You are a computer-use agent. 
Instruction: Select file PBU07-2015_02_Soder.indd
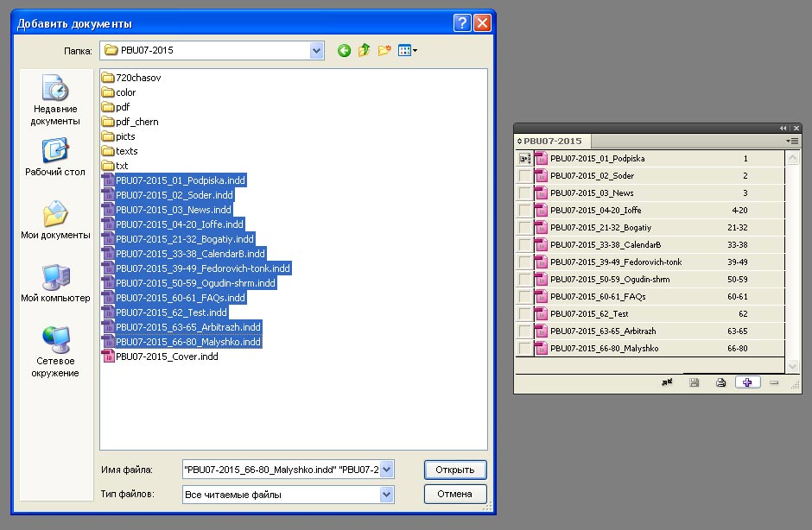[168, 194]
